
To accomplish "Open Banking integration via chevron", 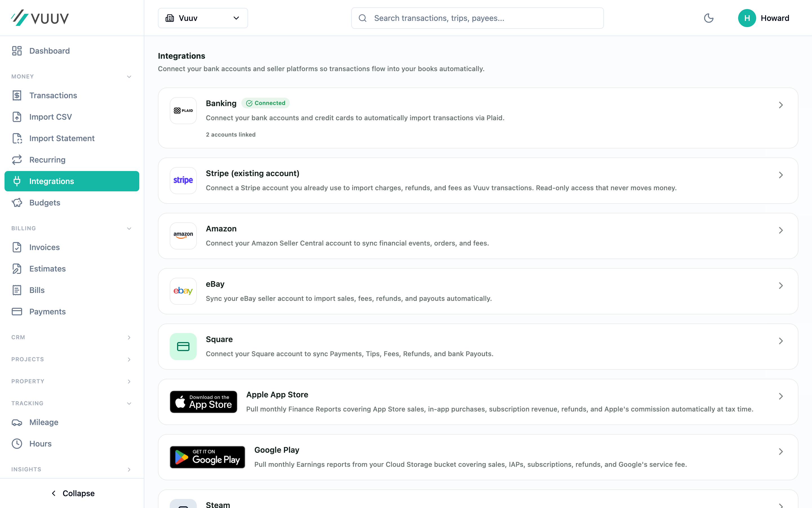I will (x=781, y=105).
